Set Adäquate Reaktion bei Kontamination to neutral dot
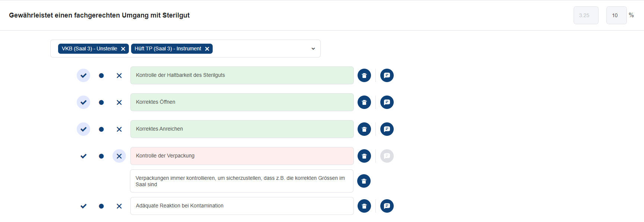Image resolution: width=644 pixels, height=222 pixels. 101,206
